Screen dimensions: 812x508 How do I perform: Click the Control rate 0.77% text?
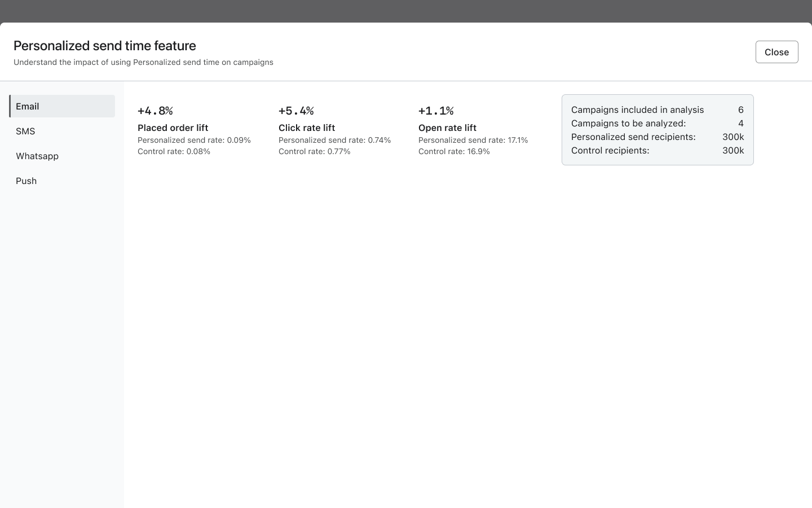[x=314, y=151]
